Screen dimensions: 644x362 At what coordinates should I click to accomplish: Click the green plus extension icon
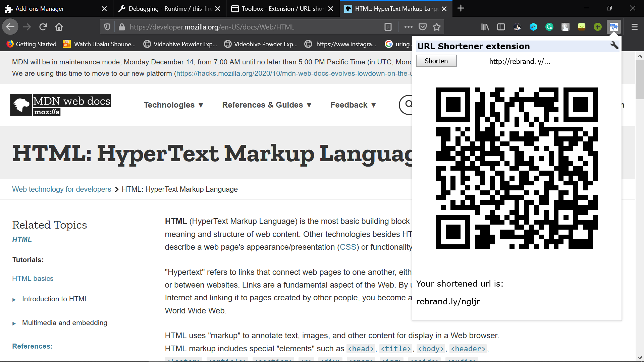[x=598, y=27]
